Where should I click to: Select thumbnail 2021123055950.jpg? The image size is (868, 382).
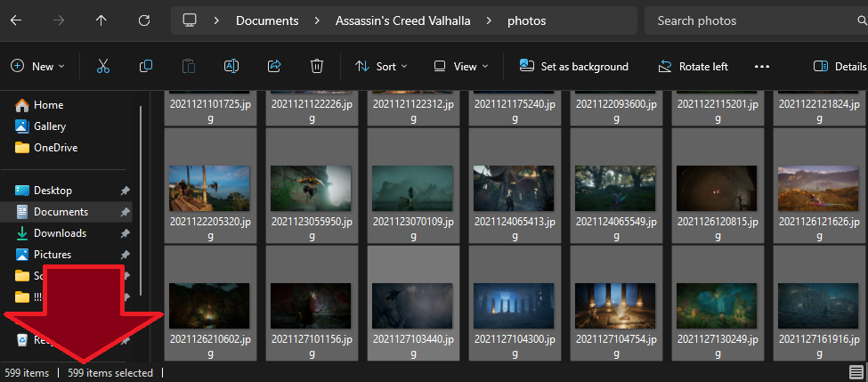[311, 188]
